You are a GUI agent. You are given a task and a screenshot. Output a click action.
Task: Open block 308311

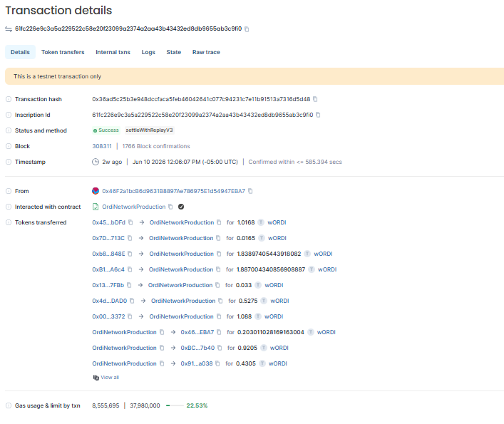[x=102, y=146]
